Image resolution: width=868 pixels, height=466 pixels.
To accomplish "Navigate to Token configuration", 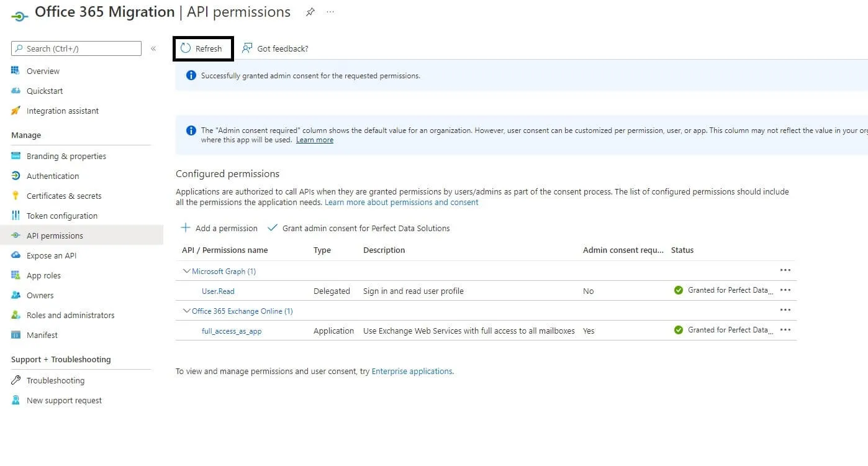I will click(x=62, y=216).
